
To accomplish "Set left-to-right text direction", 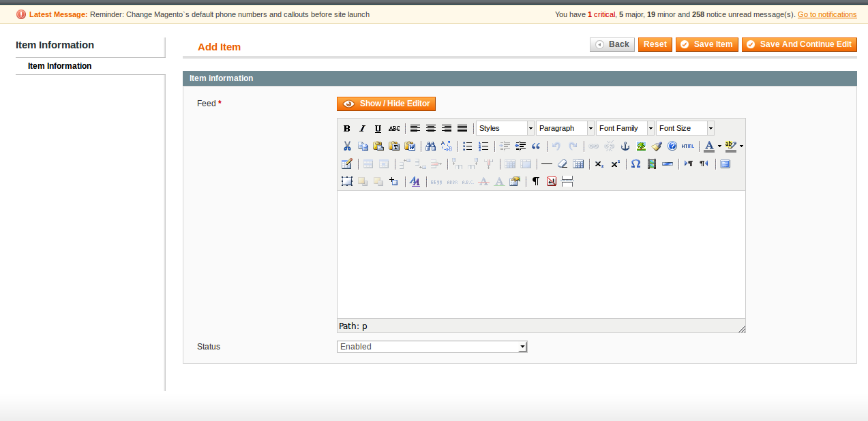I will tap(689, 163).
